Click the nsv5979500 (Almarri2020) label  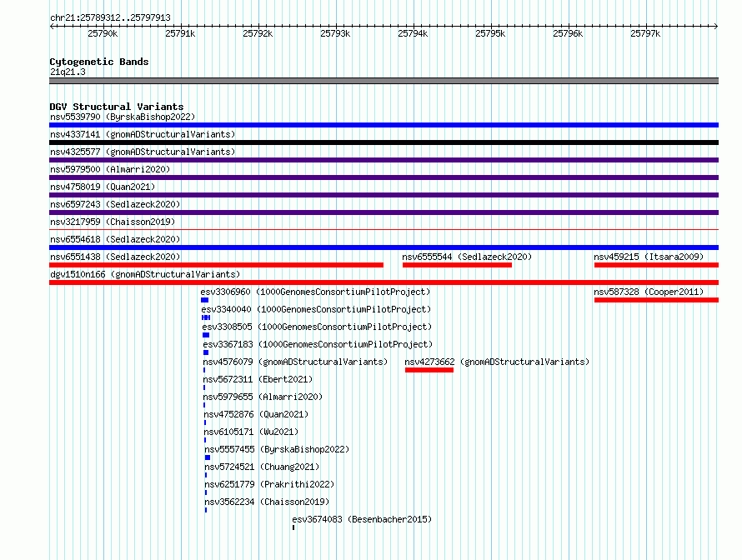[x=110, y=169]
